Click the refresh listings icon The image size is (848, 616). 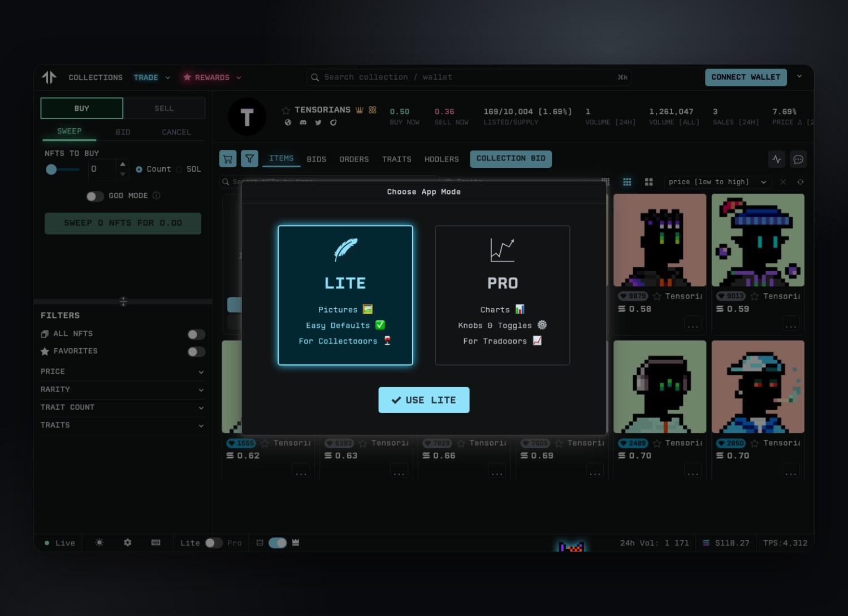point(801,182)
